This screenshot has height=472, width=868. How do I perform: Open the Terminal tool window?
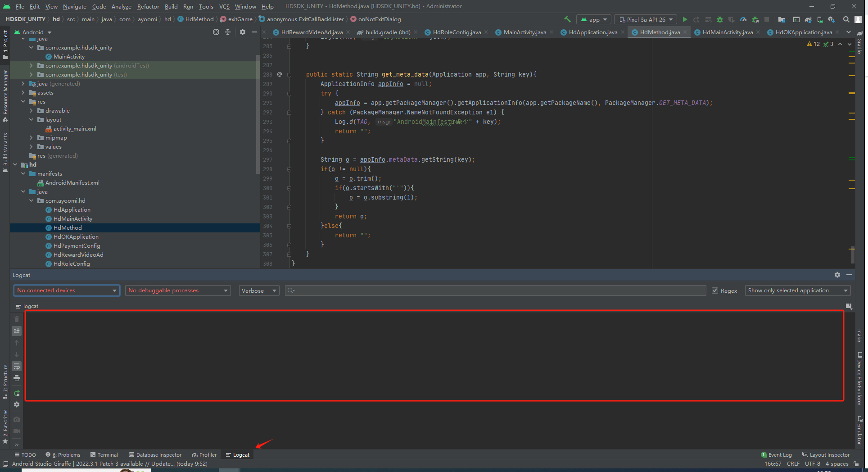coord(104,455)
